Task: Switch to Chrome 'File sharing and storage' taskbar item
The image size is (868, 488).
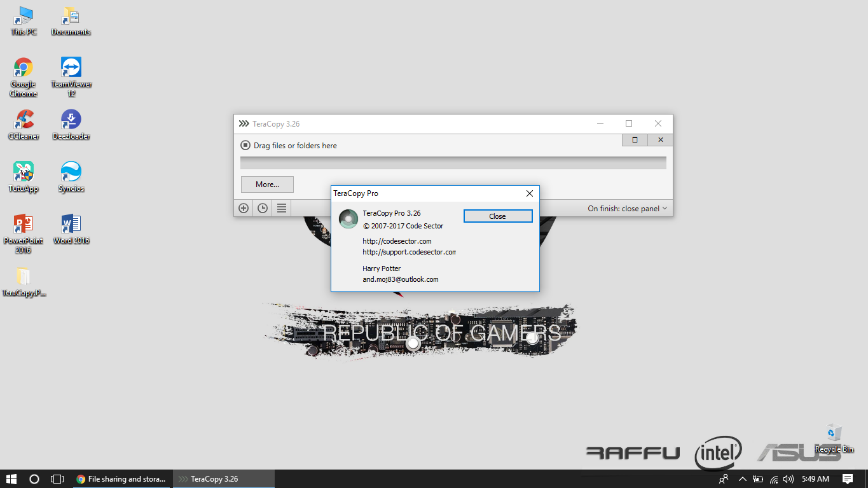Action: [122, 478]
